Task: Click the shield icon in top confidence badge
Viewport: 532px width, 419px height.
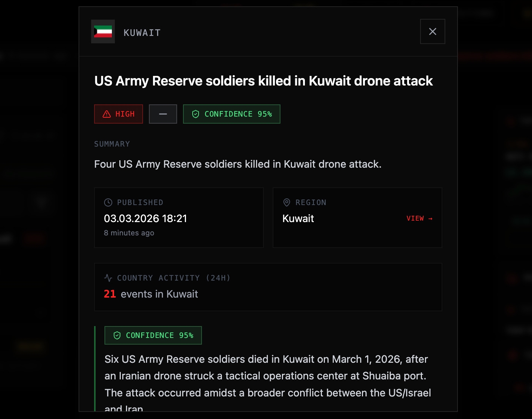Action: pyautogui.click(x=196, y=114)
